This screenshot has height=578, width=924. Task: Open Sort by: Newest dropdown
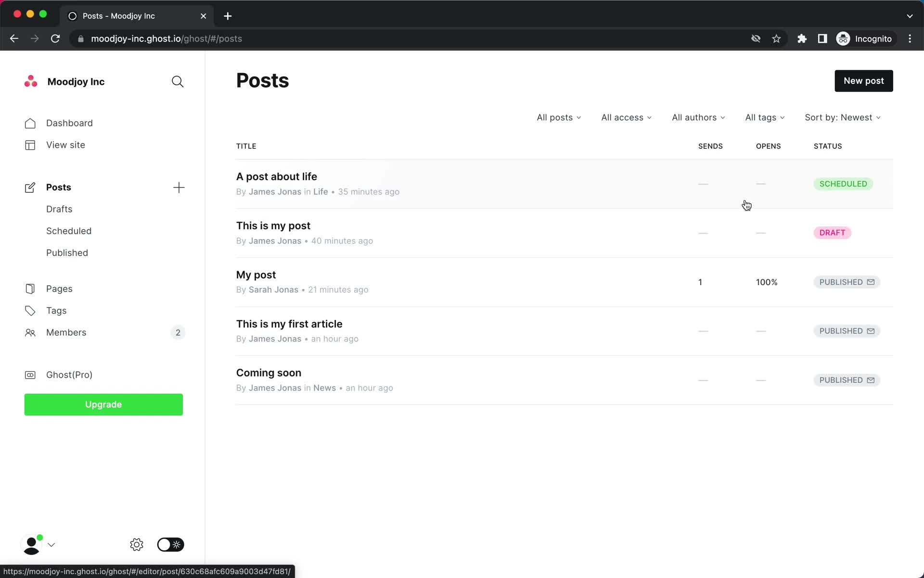point(843,118)
